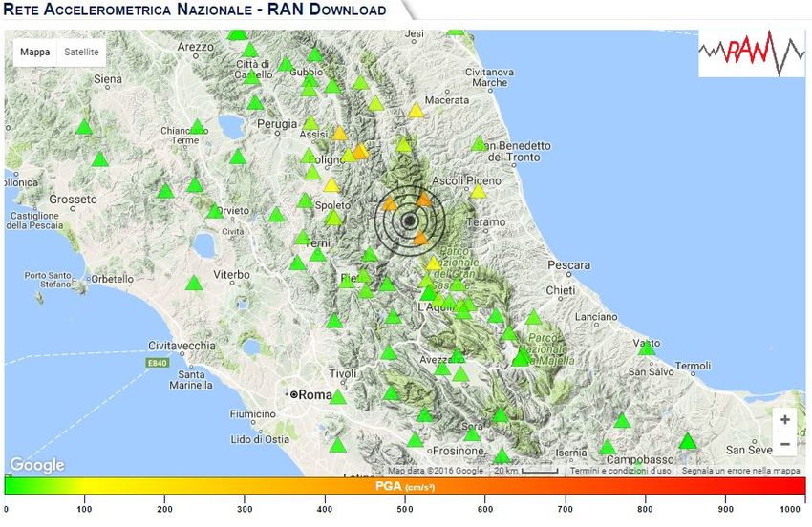
Task: Select the orange station triangle south of the epicenter
Action: pyautogui.click(x=420, y=238)
